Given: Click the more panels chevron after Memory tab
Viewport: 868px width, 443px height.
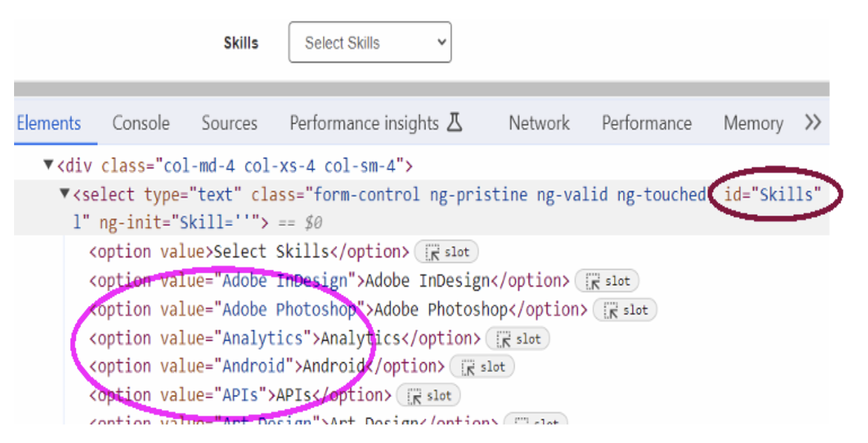Looking at the screenshot, I should (812, 122).
